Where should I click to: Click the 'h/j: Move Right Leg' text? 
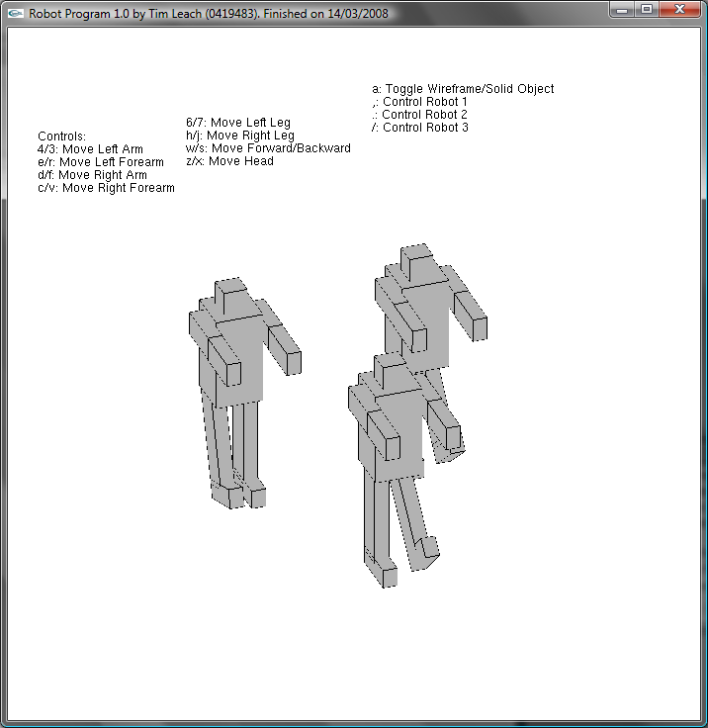(240, 136)
